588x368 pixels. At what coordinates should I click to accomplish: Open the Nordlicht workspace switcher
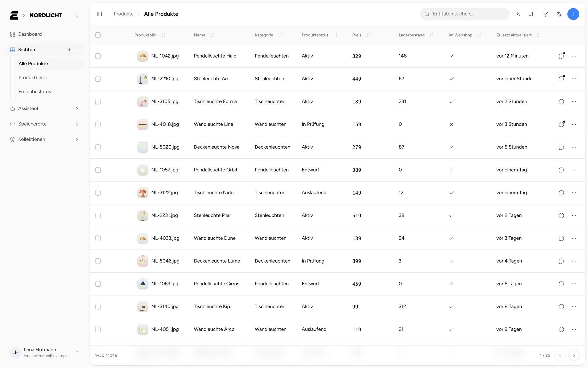(77, 15)
